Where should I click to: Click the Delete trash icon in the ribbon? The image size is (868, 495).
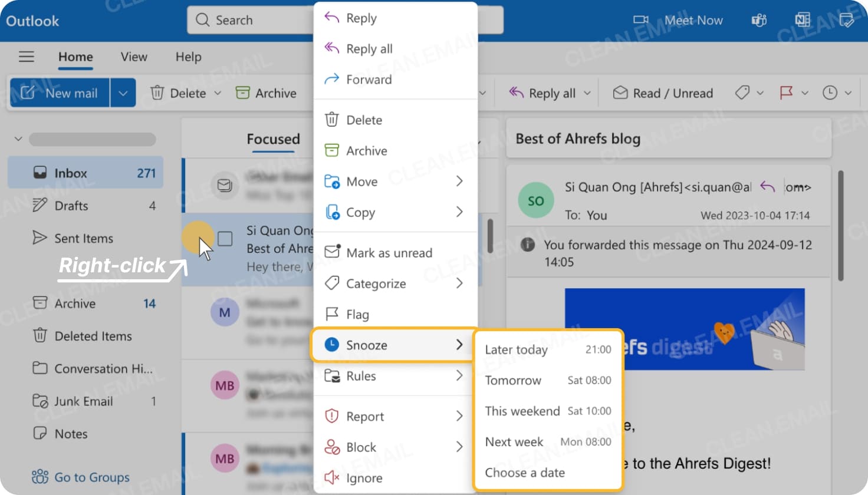coord(156,93)
